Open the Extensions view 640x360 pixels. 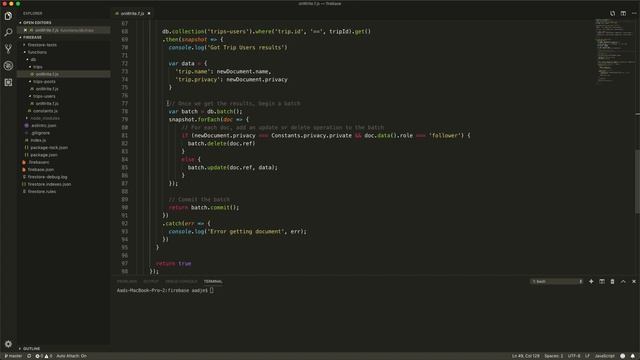[8, 82]
